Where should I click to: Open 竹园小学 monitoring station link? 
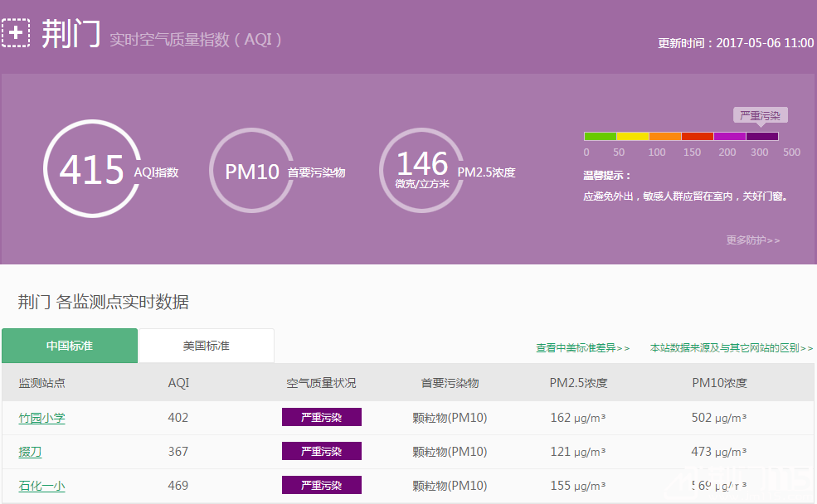pyautogui.click(x=41, y=418)
